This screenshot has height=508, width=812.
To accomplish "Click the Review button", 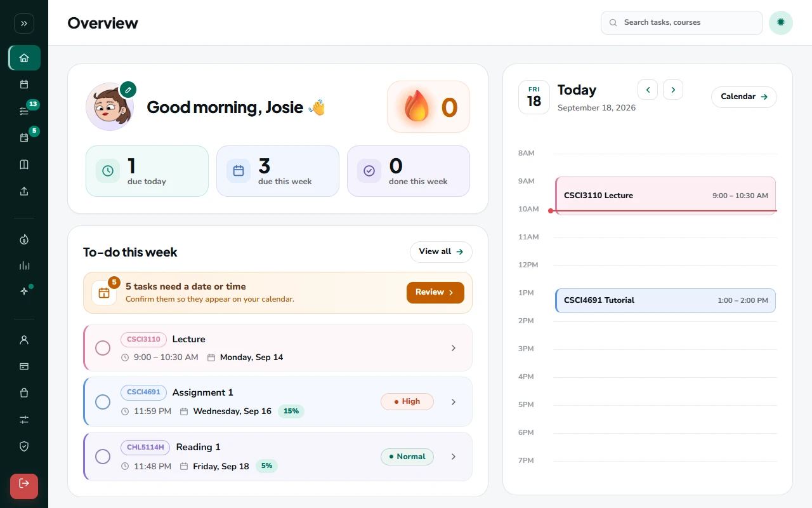I will point(435,293).
